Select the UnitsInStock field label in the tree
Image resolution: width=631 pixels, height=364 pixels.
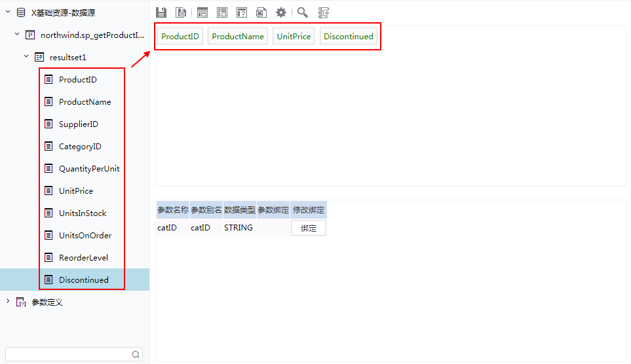[x=83, y=213]
